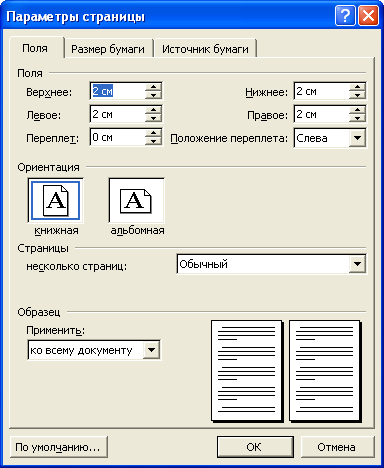The height and width of the screenshot is (468, 384).
Task: Click the left page preview in Образец
Action: pos(247,371)
